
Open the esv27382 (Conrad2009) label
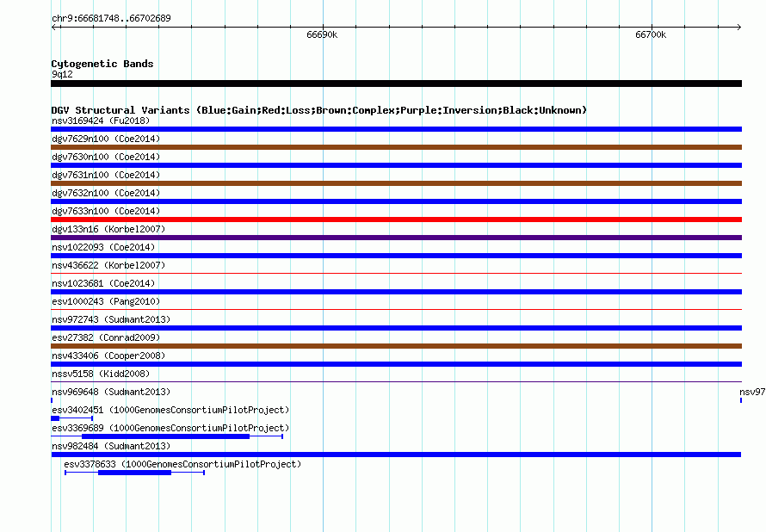[106, 337]
